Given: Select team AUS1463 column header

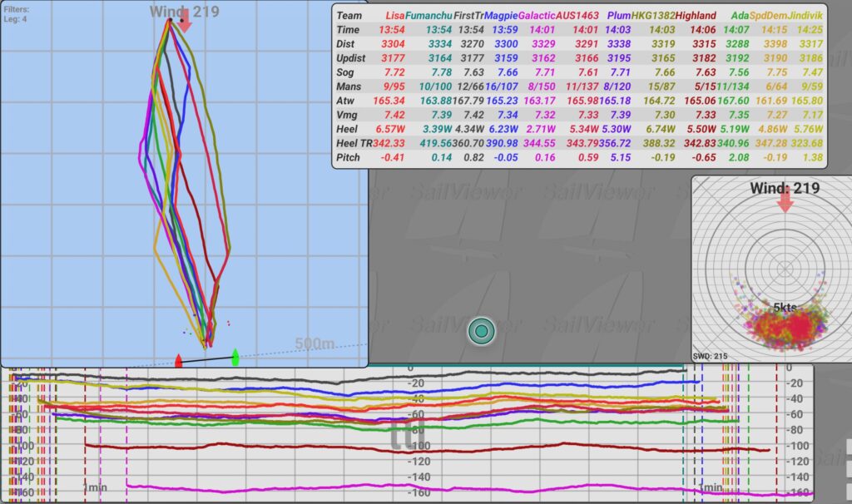Looking at the screenshot, I should 577,16.
